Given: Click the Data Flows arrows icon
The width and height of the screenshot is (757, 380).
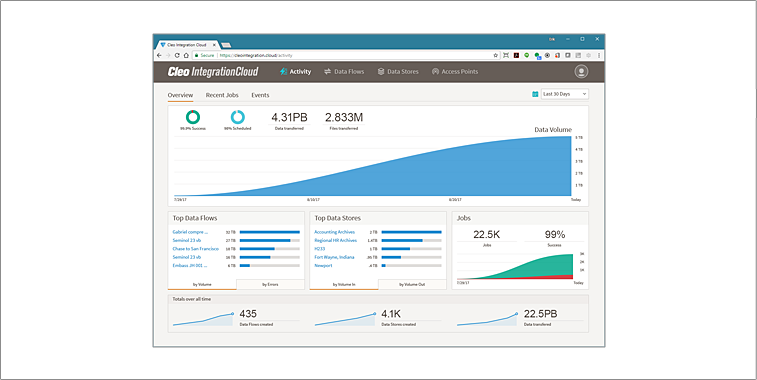Looking at the screenshot, I should (327, 71).
